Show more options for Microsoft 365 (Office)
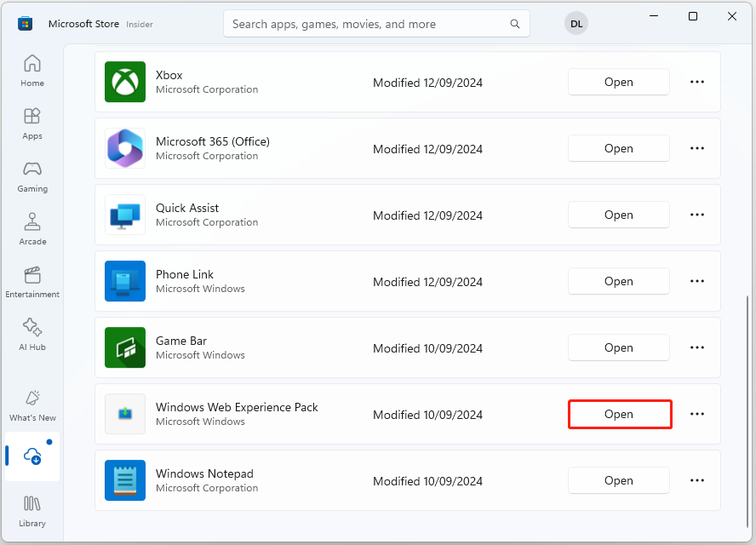The image size is (756, 545). point(697,148)
